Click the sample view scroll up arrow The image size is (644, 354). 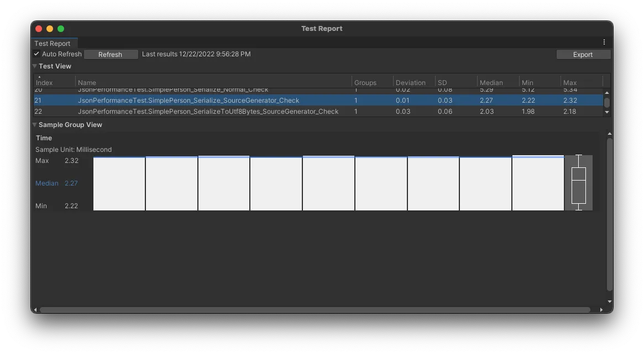[610, 134]
